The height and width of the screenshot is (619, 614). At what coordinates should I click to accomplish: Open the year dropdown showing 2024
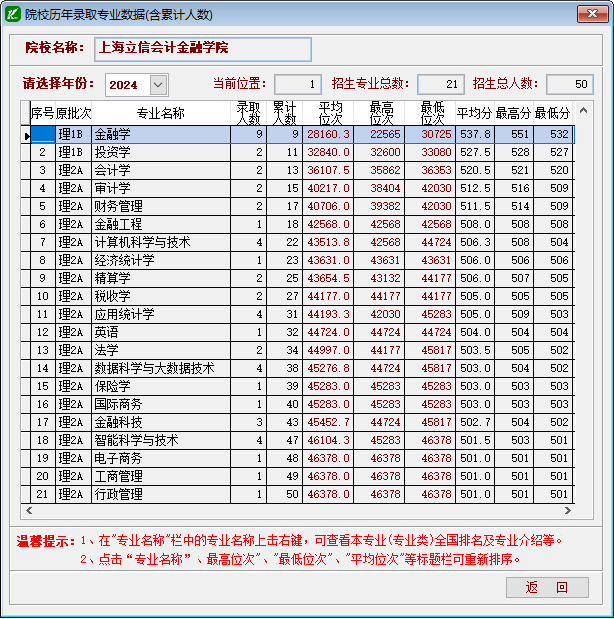[158, 84]
